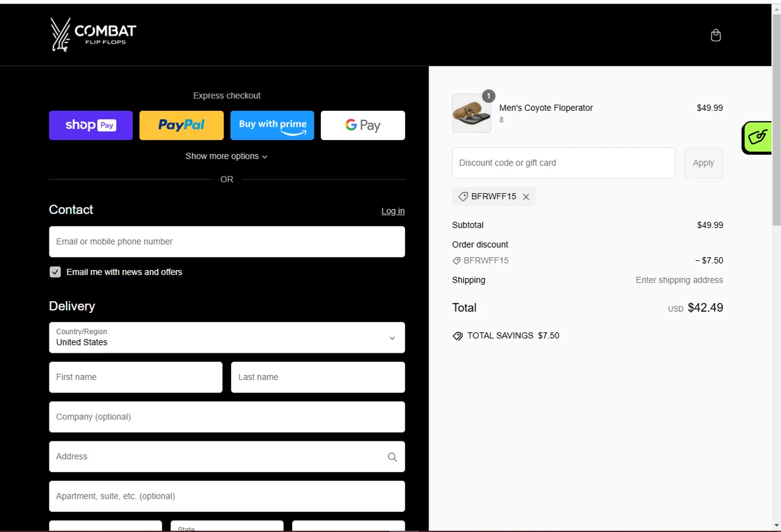Click the First name field
Screen dimensions: 781x532
point(136,377)
